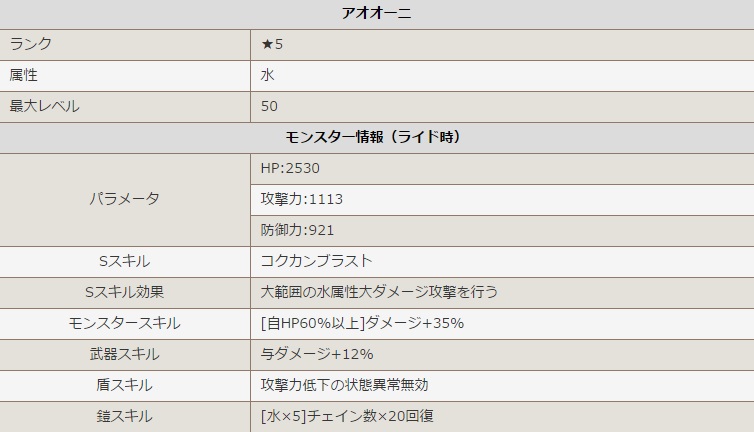Screen dimensions: 754x432
Task: Select the [自HP60%以上]ダメージ+35% value
Action: coord(361,323)
